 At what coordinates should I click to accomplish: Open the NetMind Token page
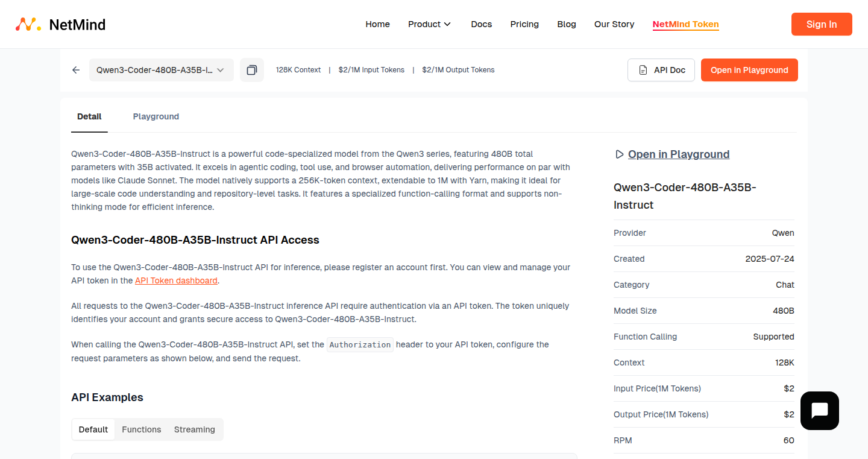pyautogui.click(x=686, y=24)
